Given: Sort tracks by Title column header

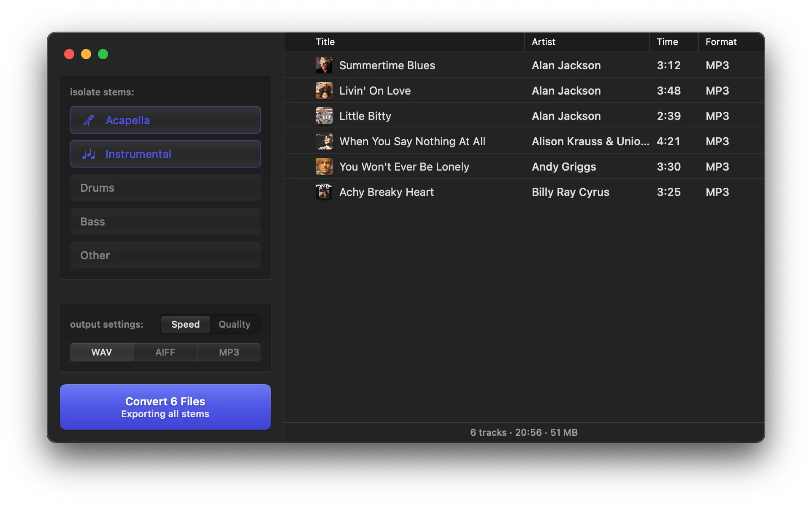Looking at the screenshot, I should 325,42.
